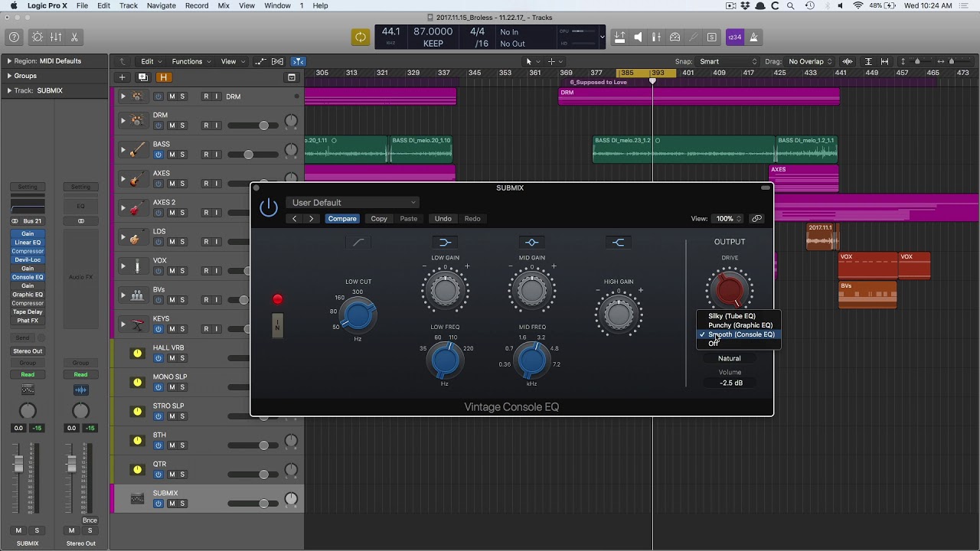Viewport: 980px width, 551px height.
Task: Click the yellow HALL VRB track icon
Action: click(137, 353)
